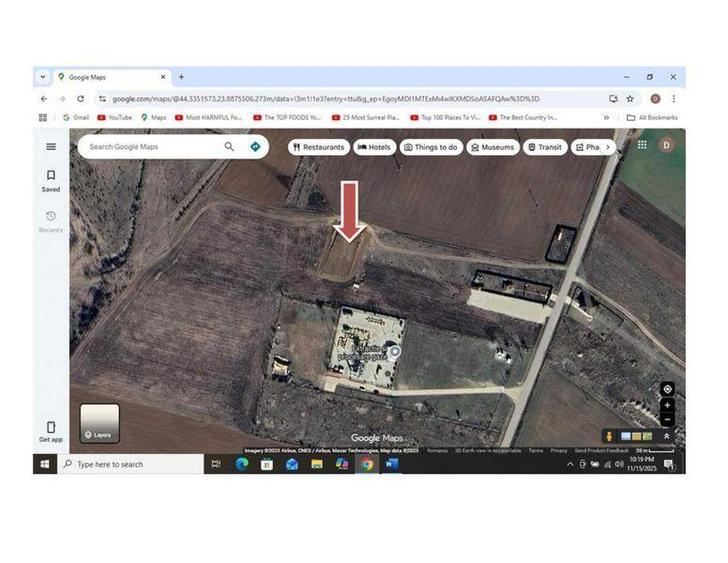Image resolution: width=728 pixels, height=563 pixels.
Task: Filter by the Restaurants chip
Action: [x=319, y=147]
